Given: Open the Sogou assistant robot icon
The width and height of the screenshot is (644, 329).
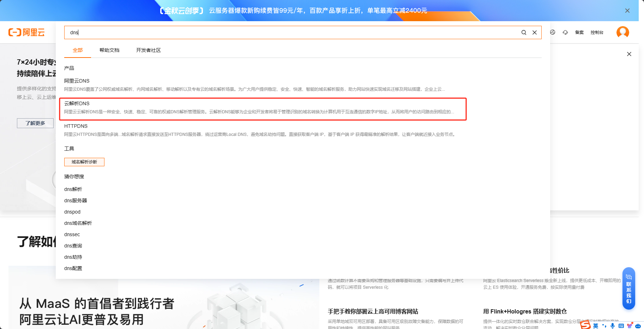Looking at the screenshot, I should click(638, 326).
